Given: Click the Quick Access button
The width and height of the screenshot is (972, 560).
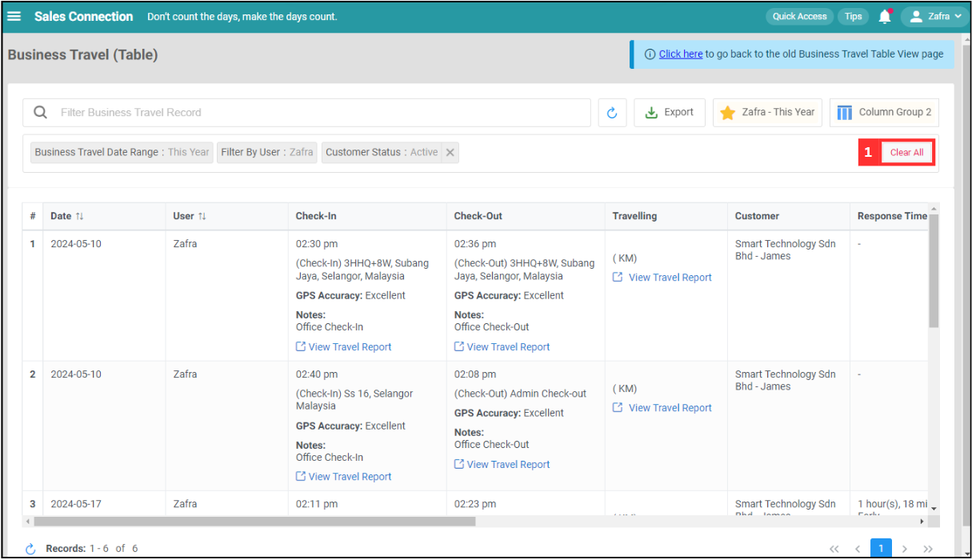Looking at the screenshot, I should coord(799,16).
